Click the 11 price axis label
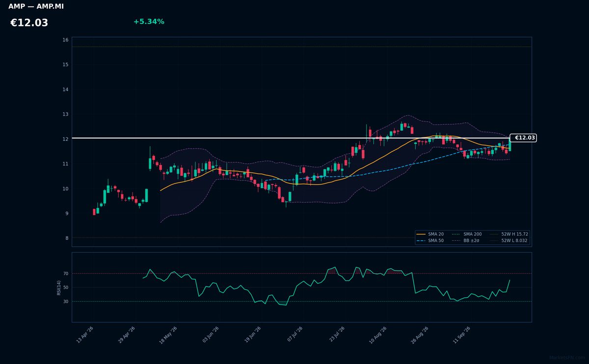The height and width of the screenshot is (364, 589). 65,164
